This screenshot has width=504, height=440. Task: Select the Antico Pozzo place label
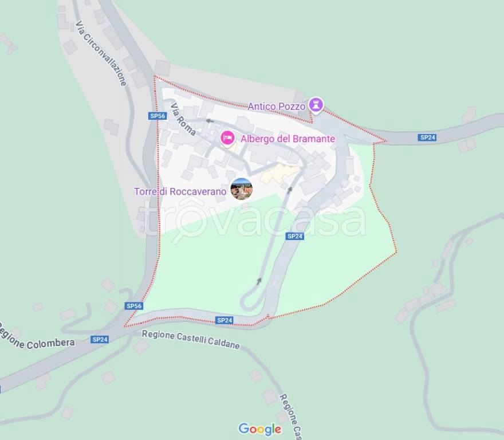click(276, 107)
